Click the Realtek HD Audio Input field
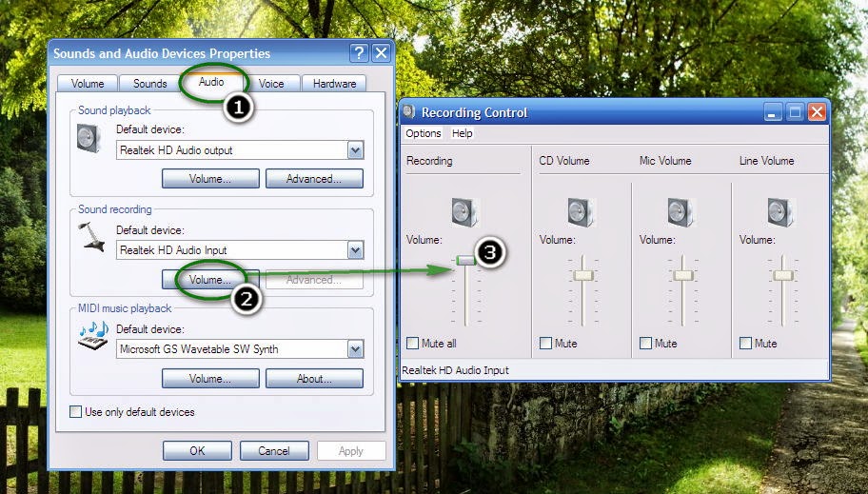This screenshot has height=494, width=868. point(240,249)
